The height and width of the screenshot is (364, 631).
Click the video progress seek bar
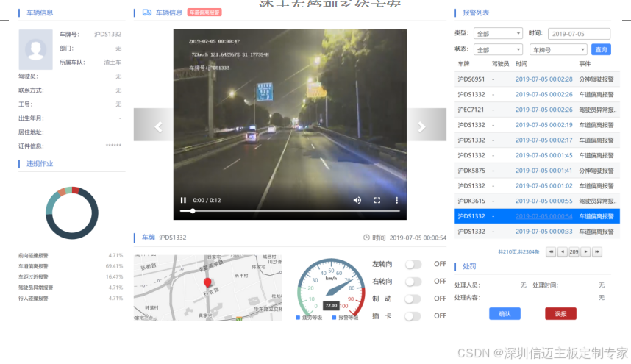point(290,211)
